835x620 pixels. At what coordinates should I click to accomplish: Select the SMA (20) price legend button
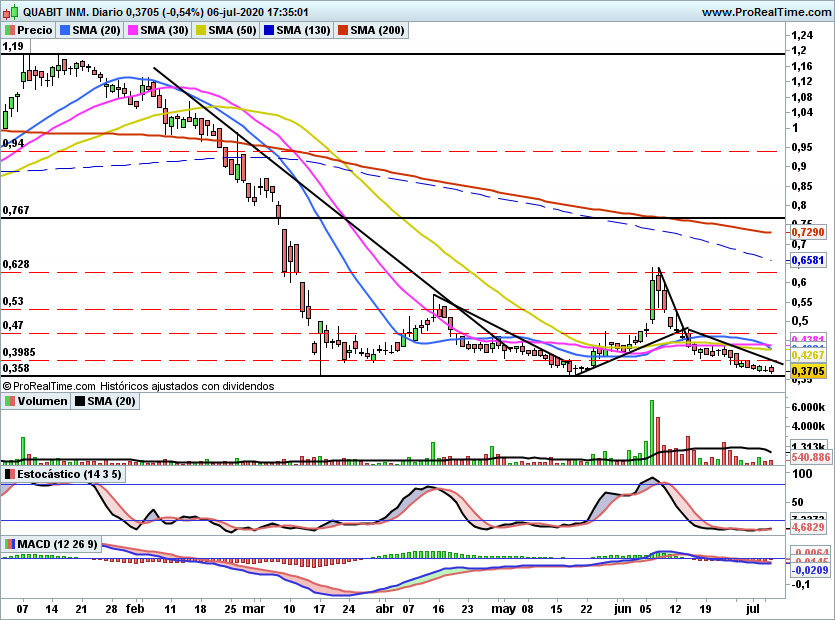(90, 30)
